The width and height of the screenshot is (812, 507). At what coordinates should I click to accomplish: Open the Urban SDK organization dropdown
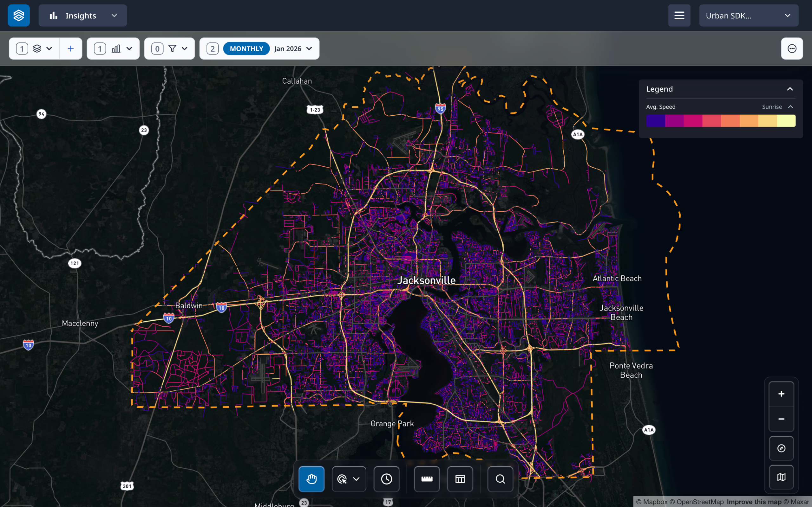pyautogui.click(x=748, y=16)
